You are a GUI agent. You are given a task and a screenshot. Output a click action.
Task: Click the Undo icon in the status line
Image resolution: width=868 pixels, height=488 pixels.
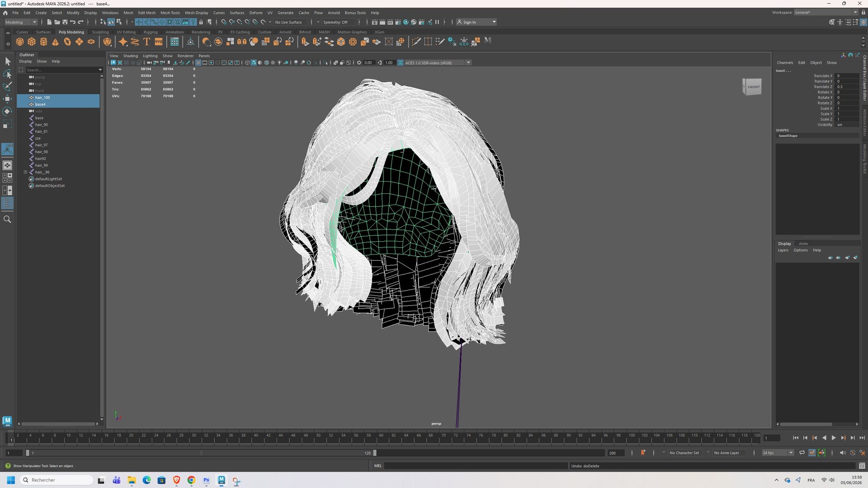click(x=72, y=22)
